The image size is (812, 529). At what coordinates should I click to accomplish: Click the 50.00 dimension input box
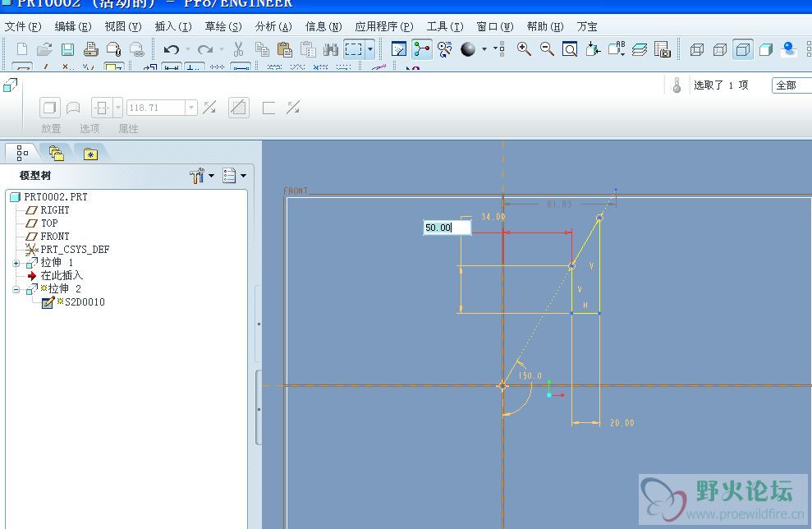(447, 228)
